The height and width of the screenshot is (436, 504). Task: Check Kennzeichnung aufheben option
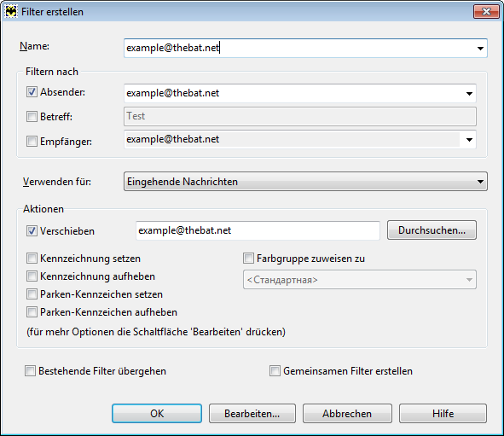click(32, 276)
